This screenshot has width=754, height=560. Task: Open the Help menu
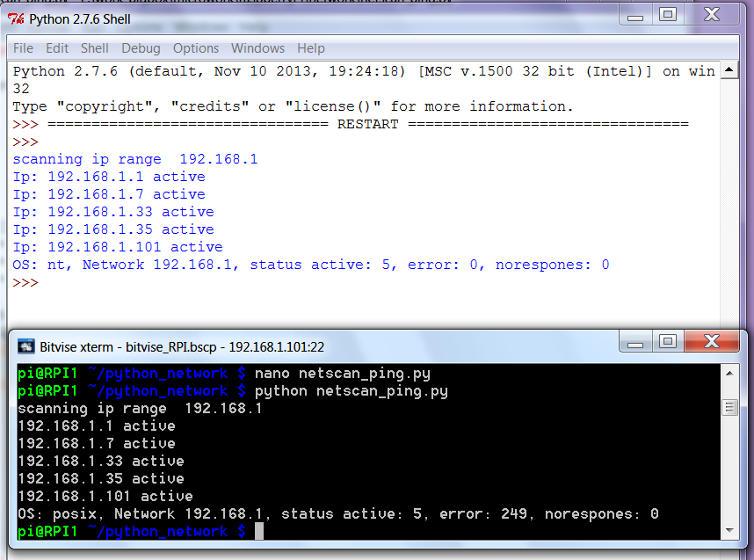pyautogui.click(x=311, y=48)
